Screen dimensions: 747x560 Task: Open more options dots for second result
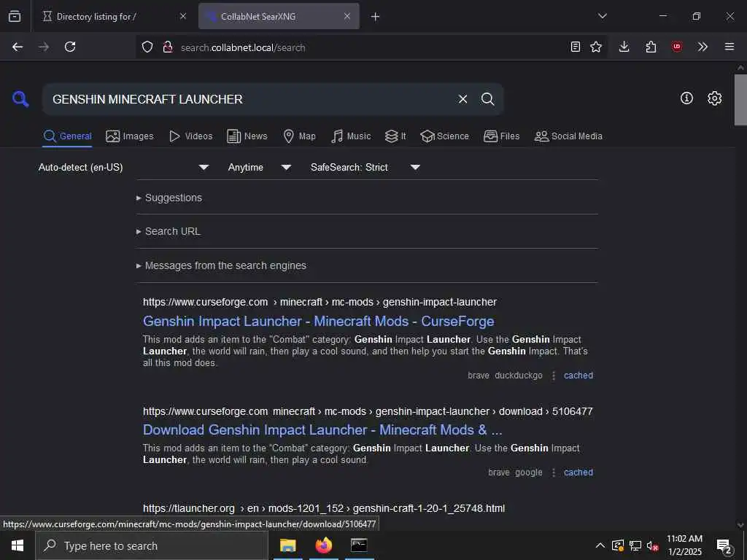click(554, 472)
